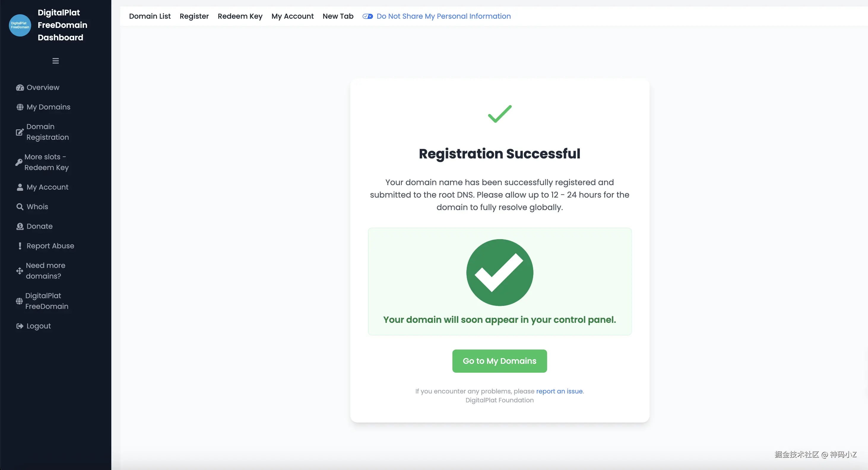Image resolution: width=868 pixels, height=470 pixels.
Task: Click Need more domains? sidebar entry
Action: (x=45, y=271)
